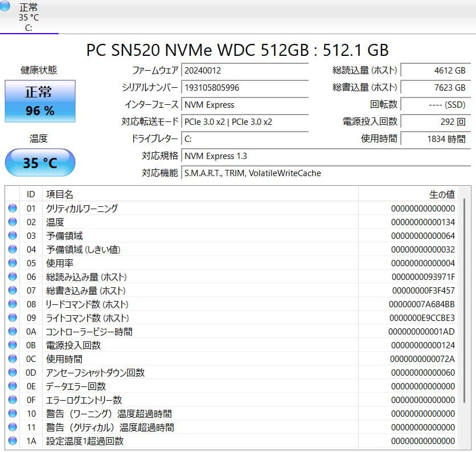The height and width of the screenshot is (452, 476).
Task: Select the C: drive tab at top
Action: 29,17
